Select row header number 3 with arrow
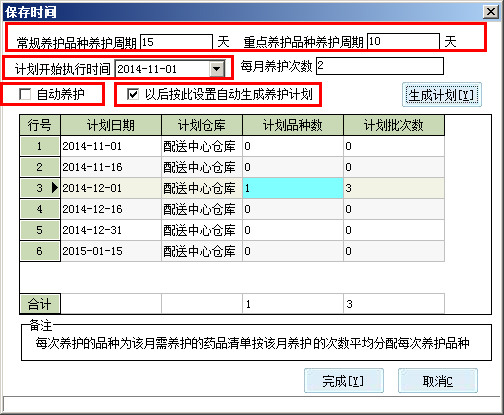The image size is (504, 415). [40, 188]
